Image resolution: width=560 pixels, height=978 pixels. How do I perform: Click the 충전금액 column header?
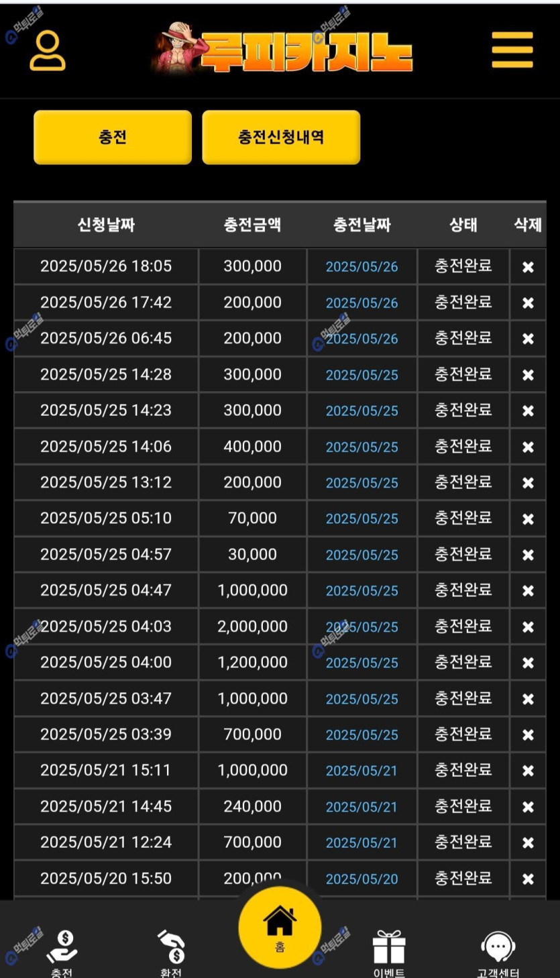[x=252, y=225]
